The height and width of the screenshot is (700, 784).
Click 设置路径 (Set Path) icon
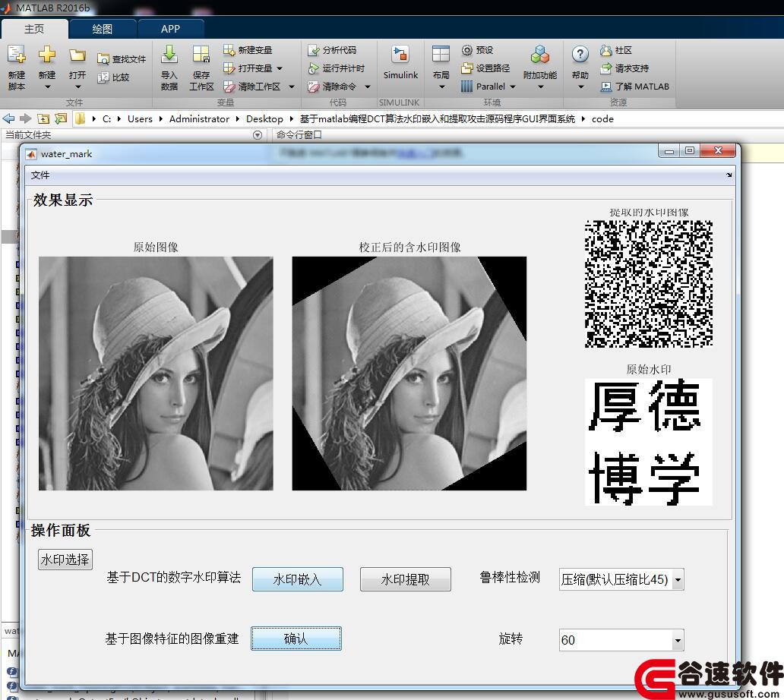(466, 68)
